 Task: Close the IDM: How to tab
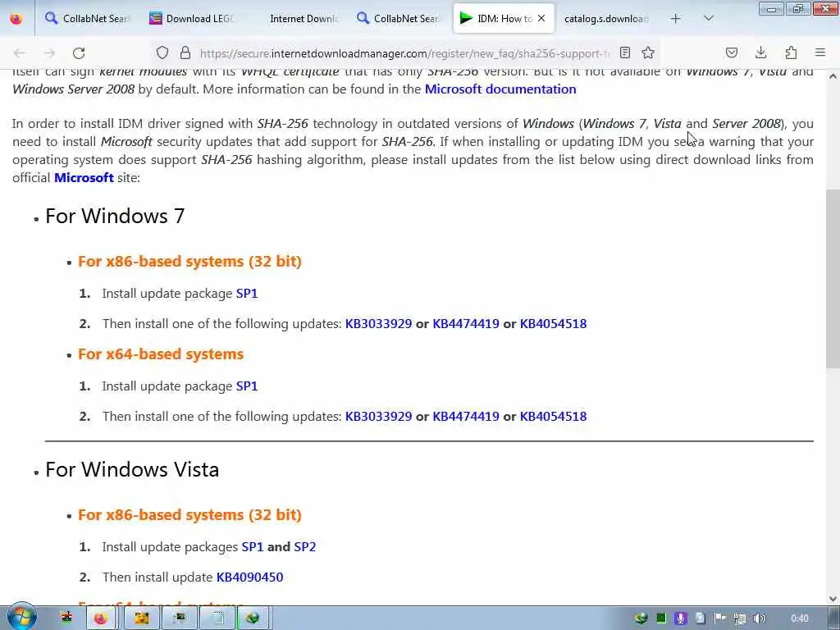click(x=541, y=18)
